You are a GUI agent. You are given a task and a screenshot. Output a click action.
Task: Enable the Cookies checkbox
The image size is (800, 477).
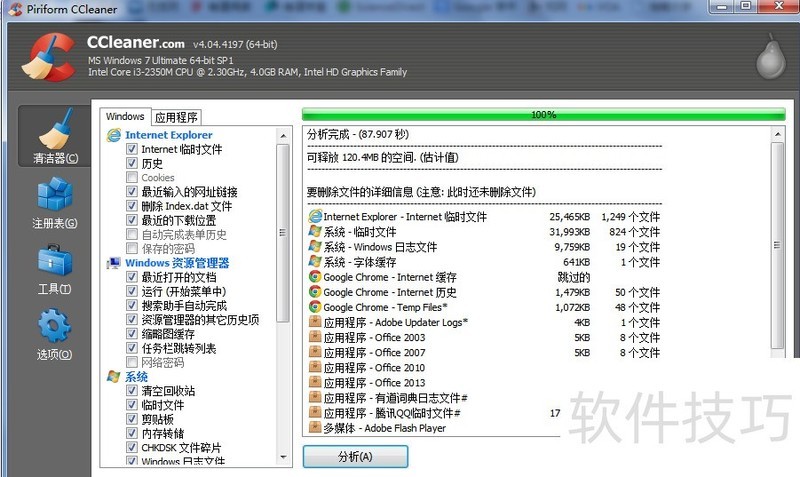(132, 178)
